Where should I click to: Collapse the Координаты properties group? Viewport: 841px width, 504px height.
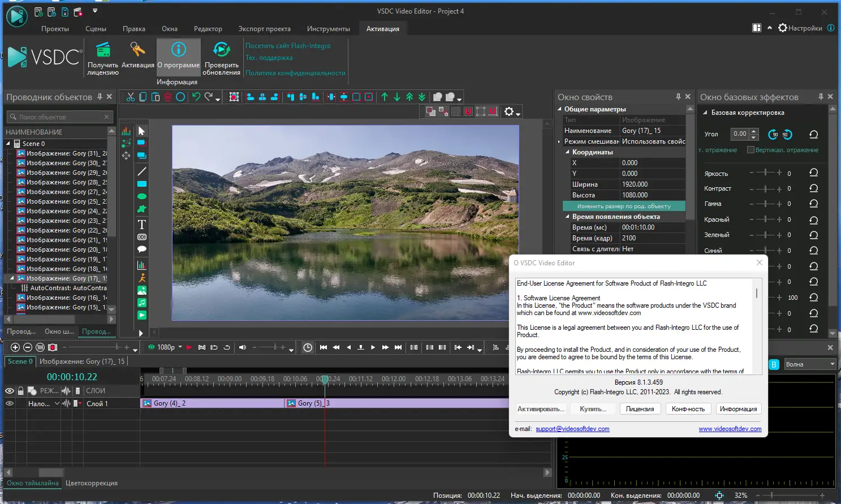(x=567, y=152)
